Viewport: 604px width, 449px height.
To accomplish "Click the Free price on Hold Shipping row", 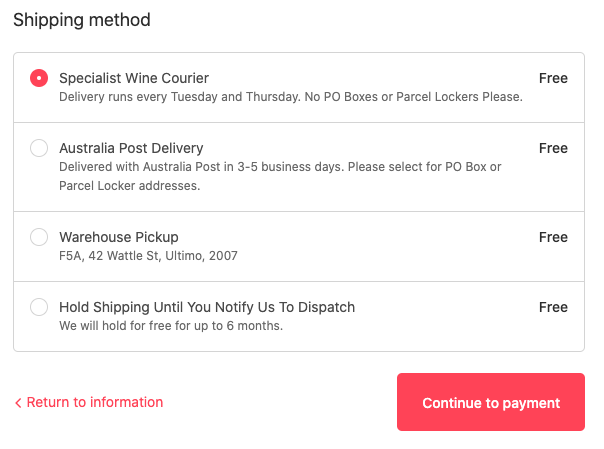I will pyautogui.click(x=553, y=307).
